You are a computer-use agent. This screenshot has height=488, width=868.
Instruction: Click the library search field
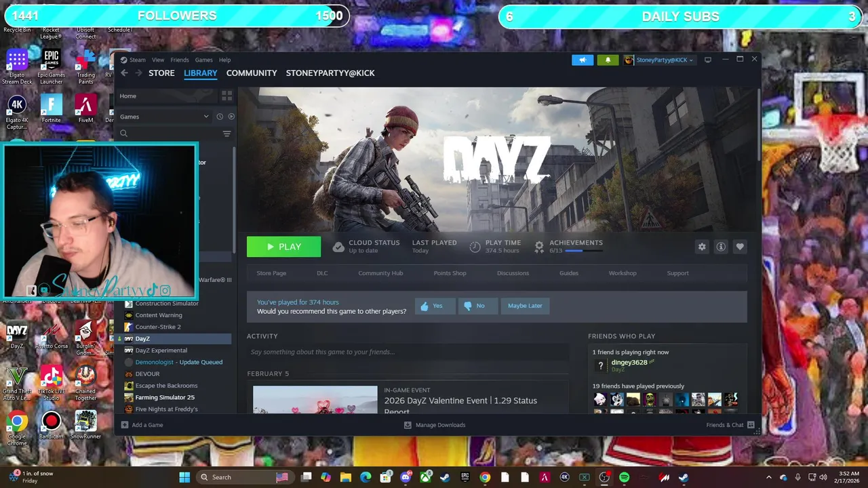coord(168,134)
